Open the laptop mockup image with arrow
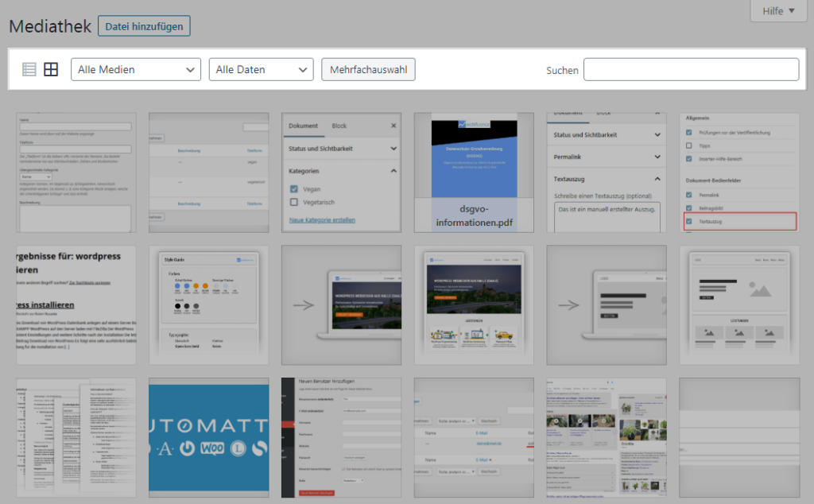Screen dimensions: 814x504 click(x=341, y=305)
